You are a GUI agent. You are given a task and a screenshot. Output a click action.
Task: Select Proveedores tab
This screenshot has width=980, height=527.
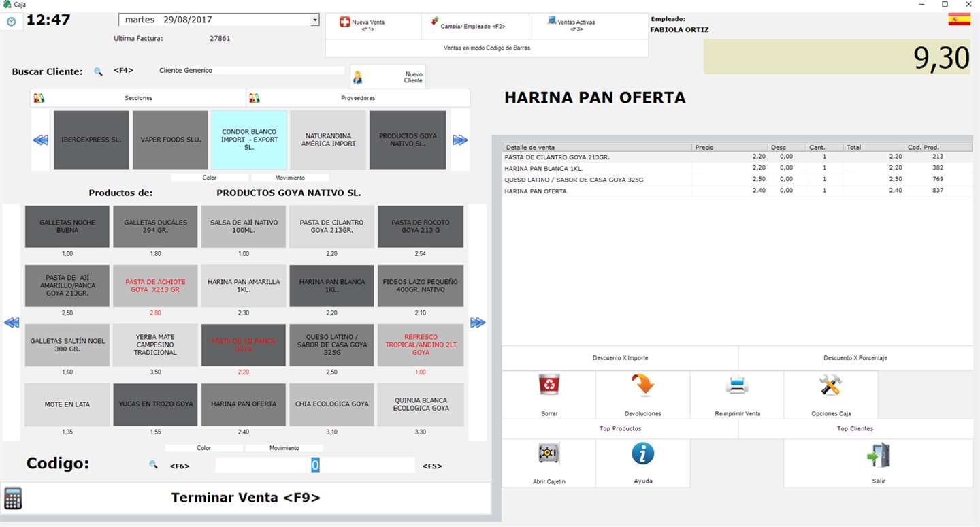pyautogui.click(x=357, y=98)
